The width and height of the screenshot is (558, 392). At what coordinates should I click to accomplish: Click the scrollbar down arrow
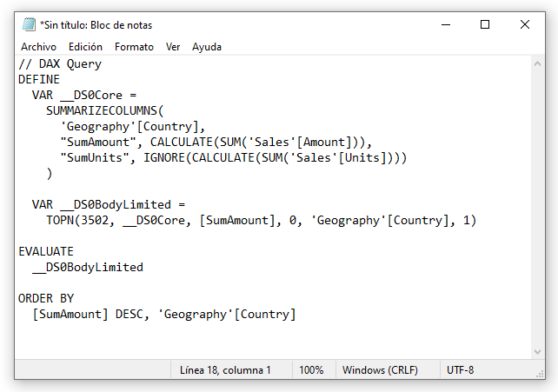pos(536,351)
